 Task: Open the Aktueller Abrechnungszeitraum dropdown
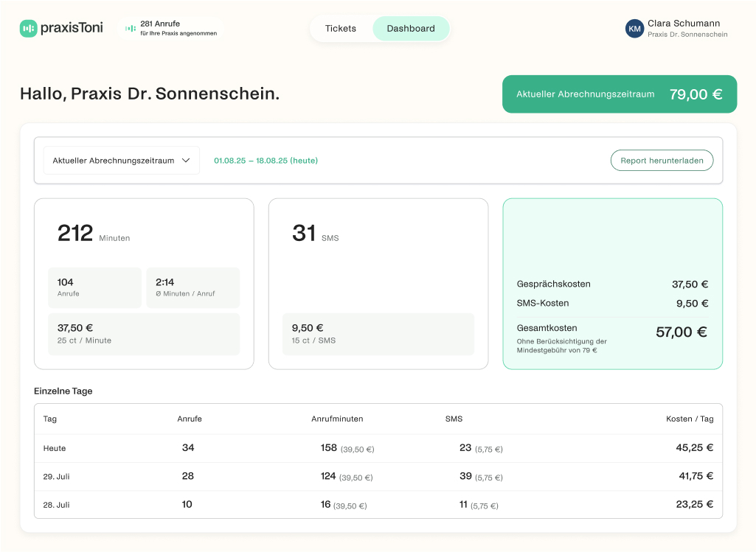[121, 160]
